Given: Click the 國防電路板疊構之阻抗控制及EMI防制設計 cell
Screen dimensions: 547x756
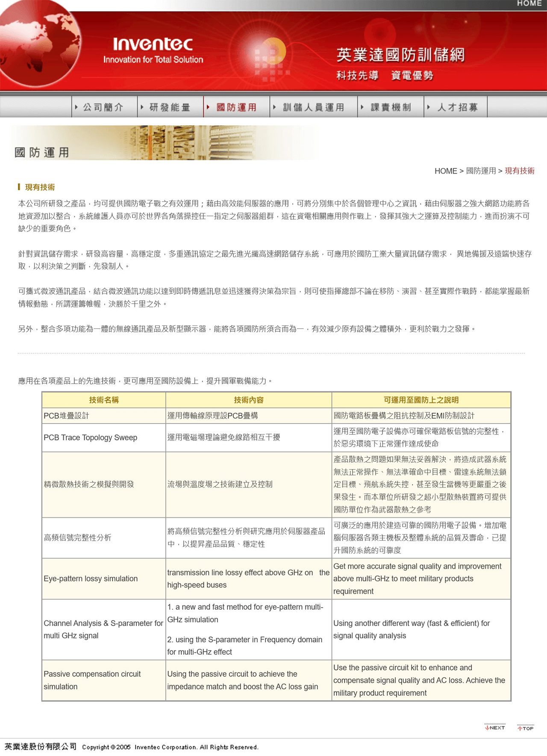Looking at the screenshot, I should click(x=421, y=416).
